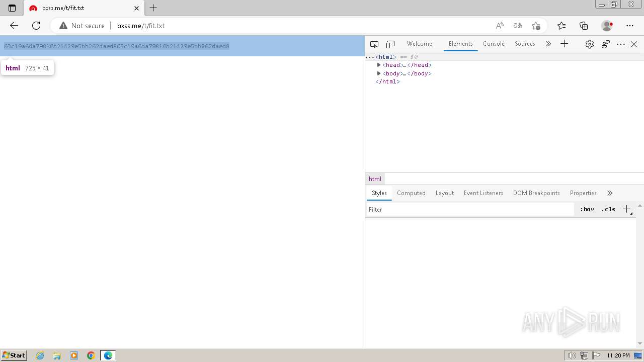Screen dimensions: 644x362
Task: Open the browser profile avatar
Action: tap(607, 26)
